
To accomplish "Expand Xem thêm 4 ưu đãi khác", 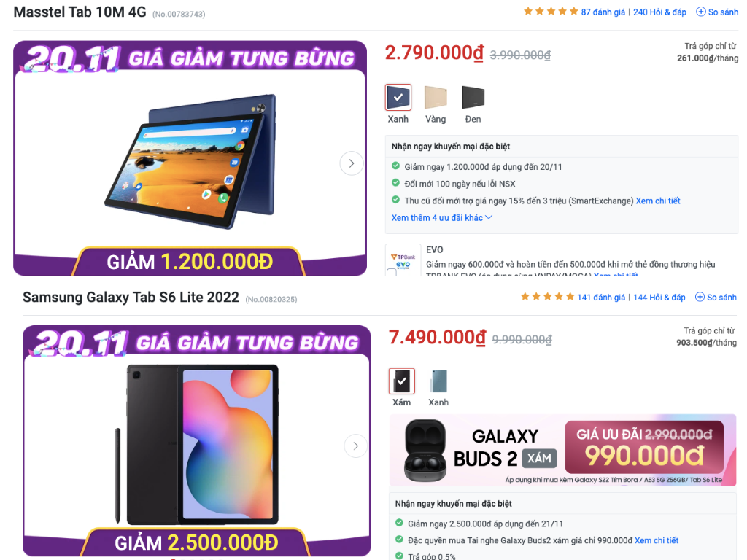I will click(441, 217).
